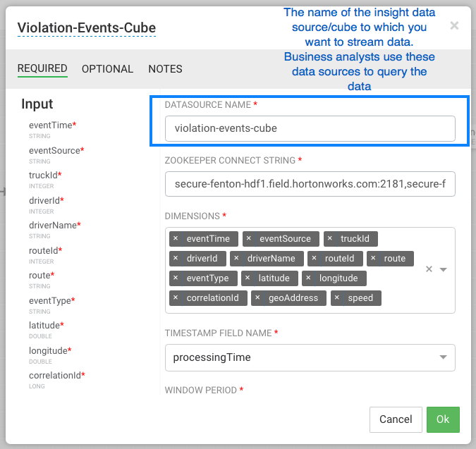Remove the routeId dimension tag
This screenshot has height=449, width=476.
pos(315,259)
